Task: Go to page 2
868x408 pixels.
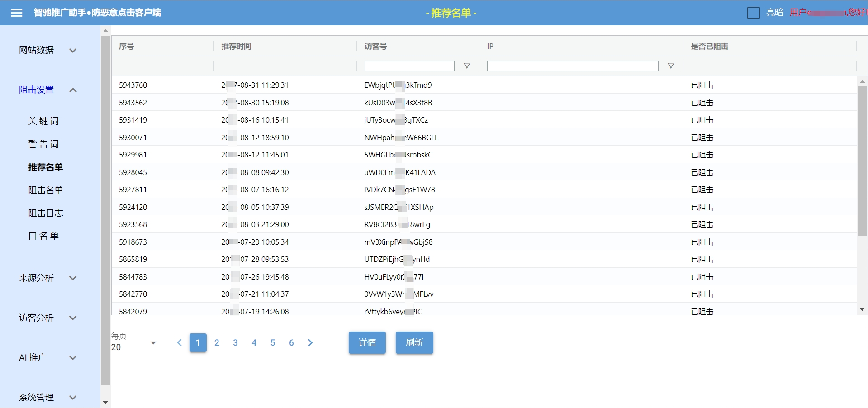Action: pyautogui.click(x=217, y=342)
